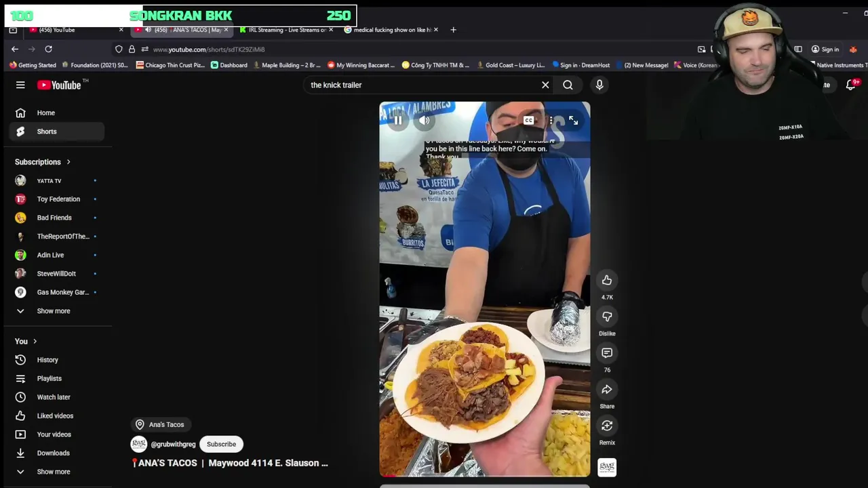
Task: Open the Bad Friends subscription channel
Action: pyautogui.click(x=57, y=218)
